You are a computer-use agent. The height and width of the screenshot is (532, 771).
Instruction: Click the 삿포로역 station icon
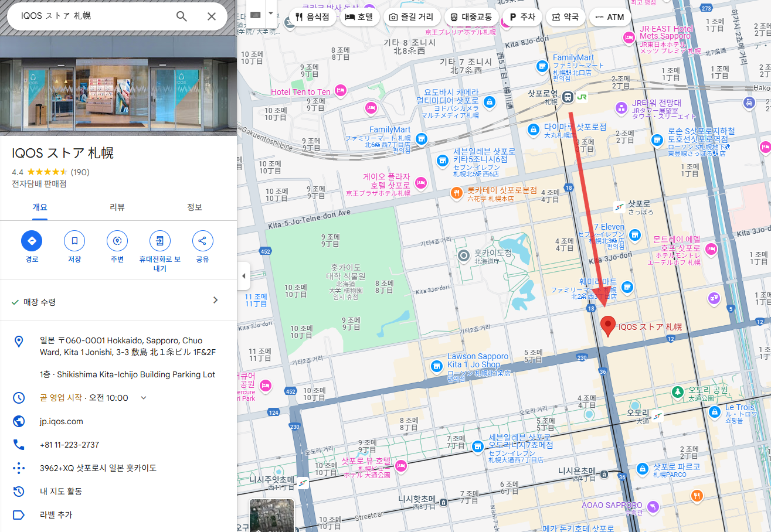click(x=568, y=97)
